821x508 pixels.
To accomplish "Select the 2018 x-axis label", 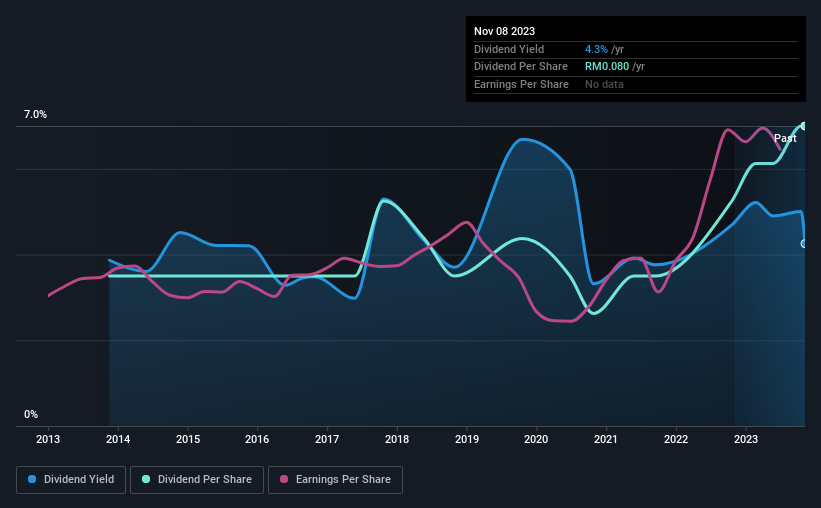I will [397, 439].
